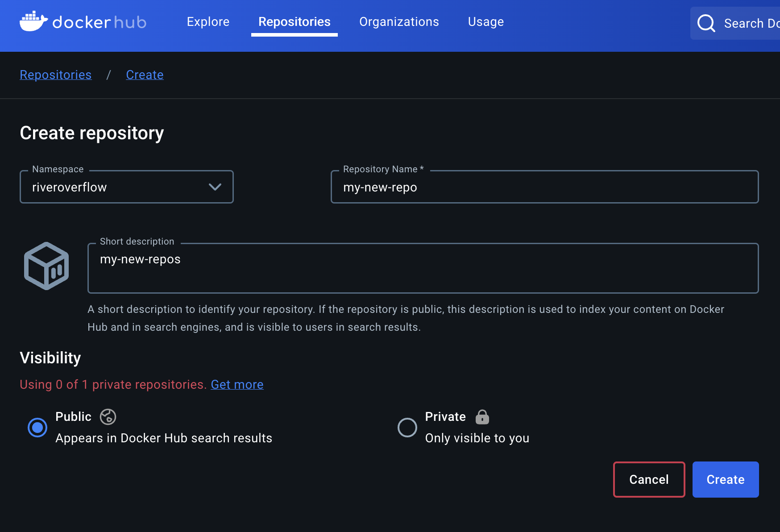Switch to the Repositories tab

pyautogui.click(x=295, y=22)
